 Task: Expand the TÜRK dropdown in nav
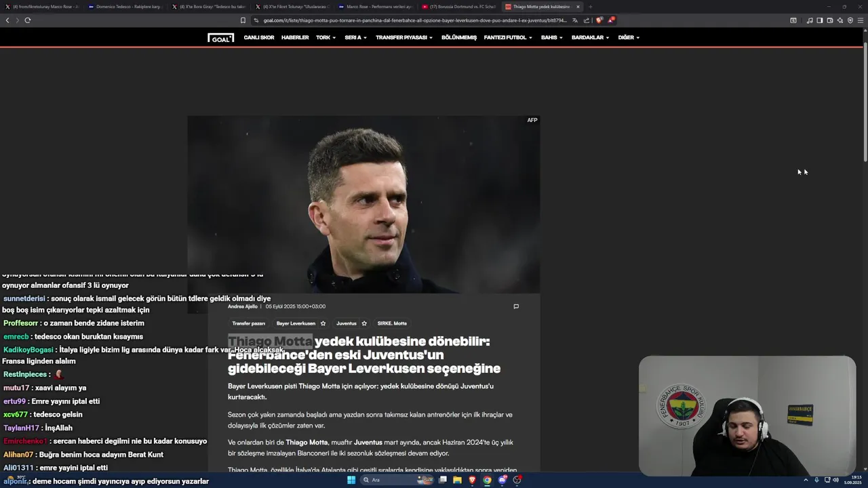click(x=326, y=38)
